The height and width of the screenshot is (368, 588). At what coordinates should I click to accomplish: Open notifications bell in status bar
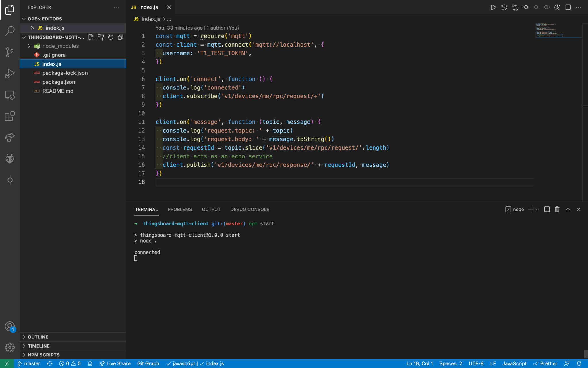[x=579, y=363]
